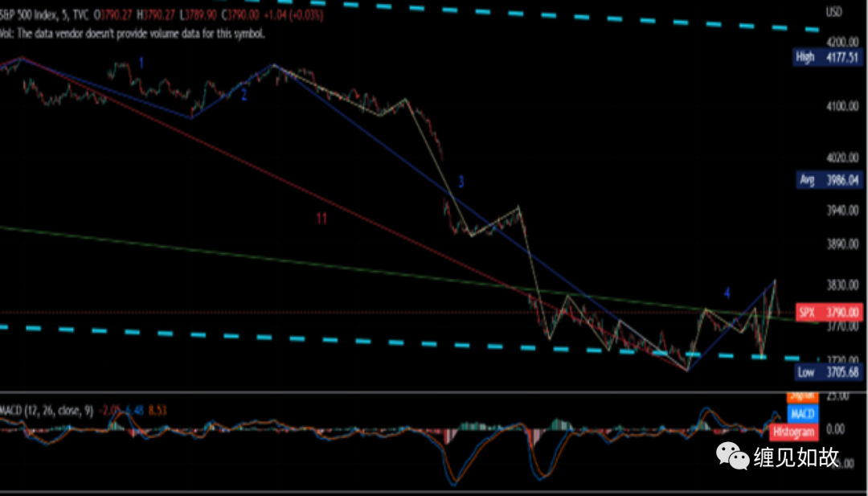Click the Avg 3986.04 price label
This screenshot has width=868, height=496.
(828, 180)
